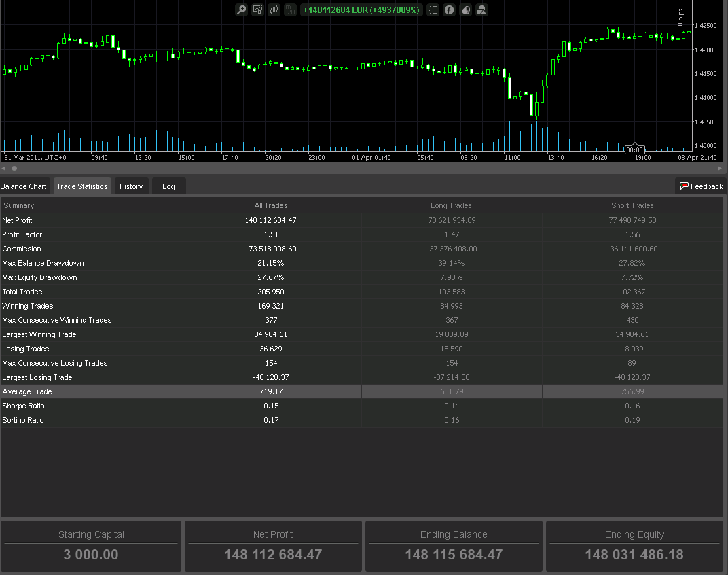The image size is (728, 575).
Task: Click the shapes drawing objects icon
Action: [481, 10]
